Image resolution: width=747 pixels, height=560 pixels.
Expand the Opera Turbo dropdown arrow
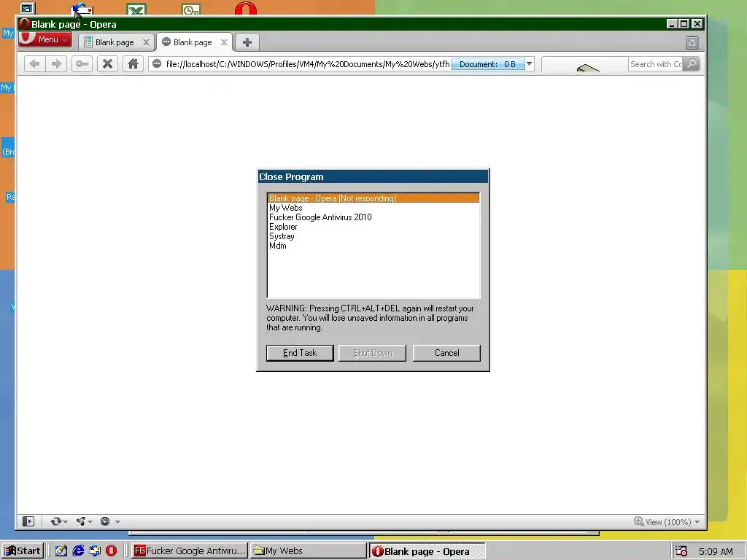click(x=117, y=522)
